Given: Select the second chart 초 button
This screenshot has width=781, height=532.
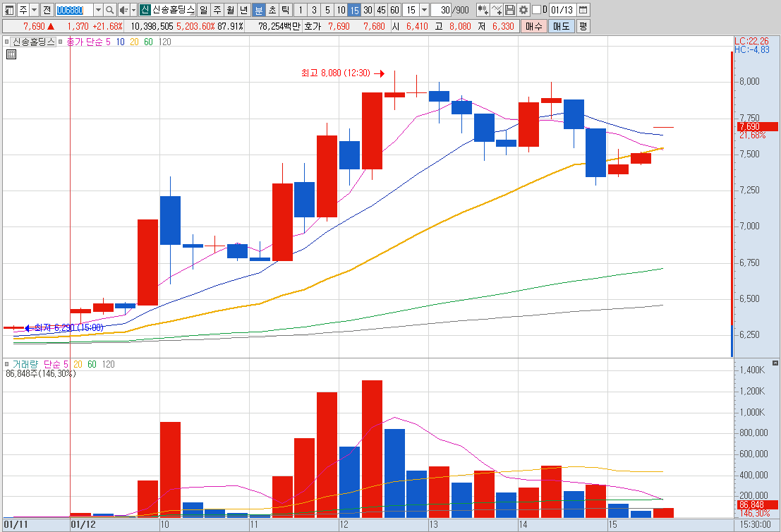Looking at the screenshot, I should [272, 10].
